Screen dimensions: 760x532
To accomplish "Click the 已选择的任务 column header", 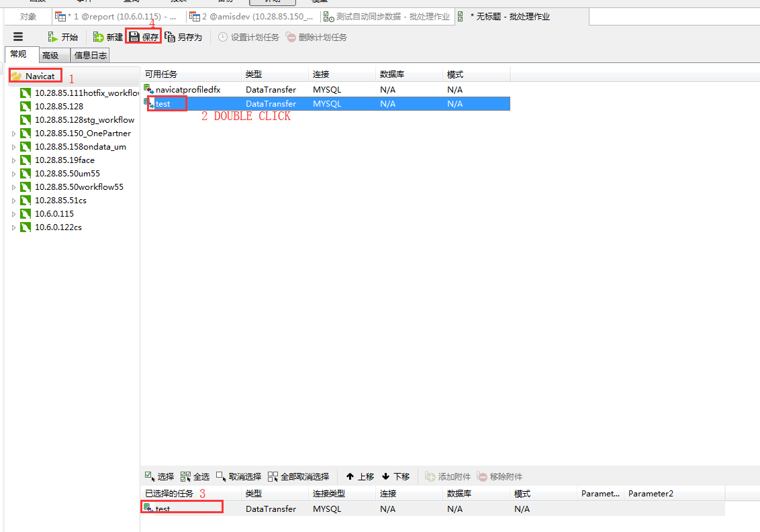I will pos(191,494).
